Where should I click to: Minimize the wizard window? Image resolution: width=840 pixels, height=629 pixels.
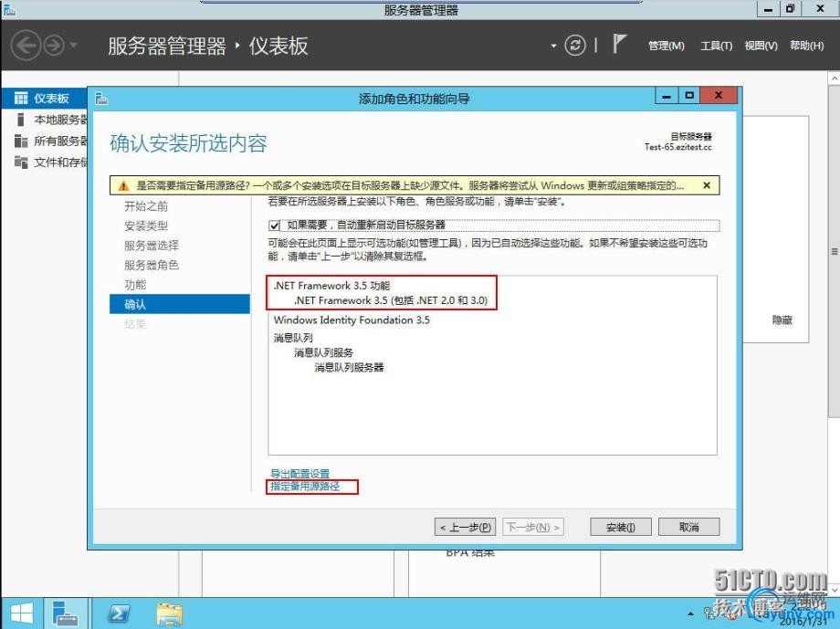click(x=667, y=97)
